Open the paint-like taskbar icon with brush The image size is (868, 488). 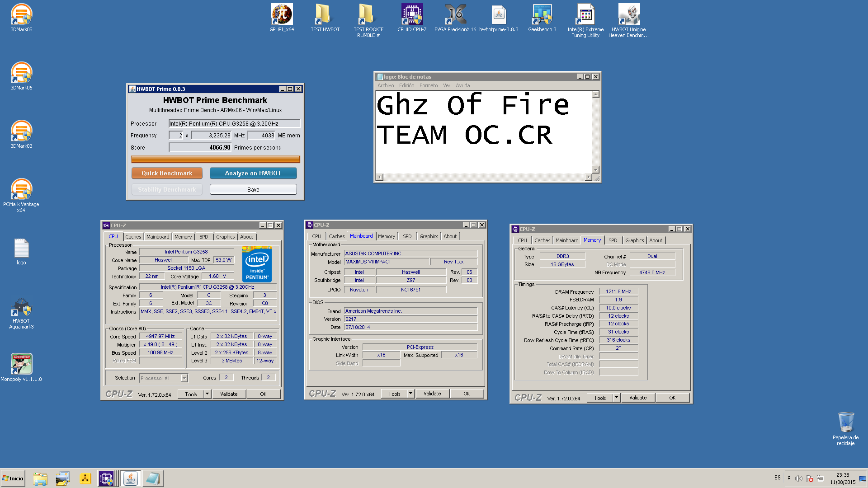[x=63, y=479]
